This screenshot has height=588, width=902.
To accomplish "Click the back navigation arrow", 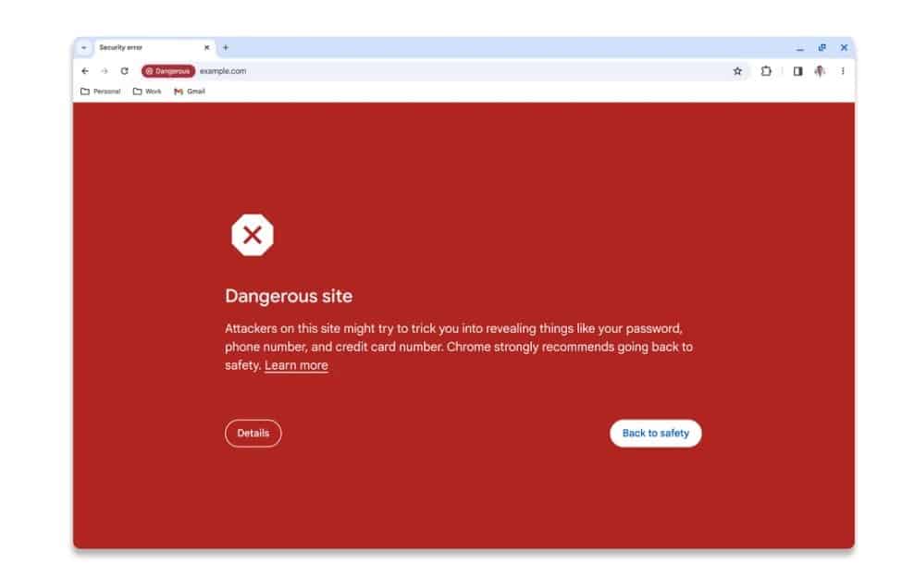I will (x=85, y=71).
